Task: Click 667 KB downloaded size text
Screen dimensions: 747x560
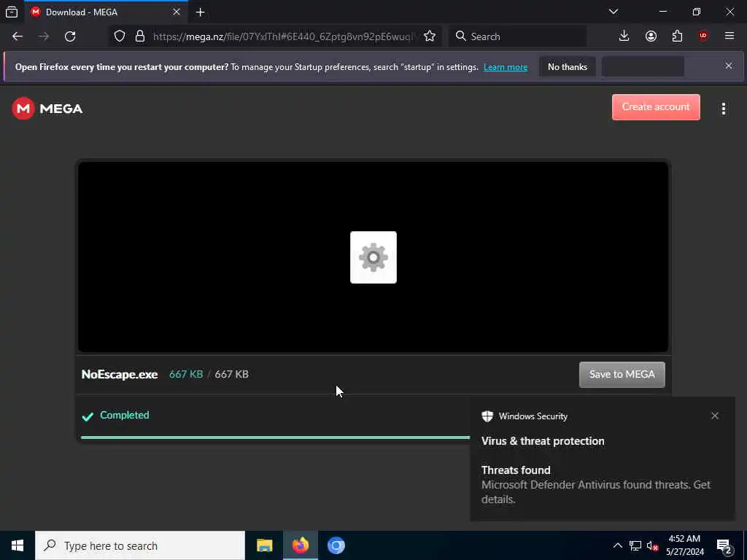Action: (186, 374)
